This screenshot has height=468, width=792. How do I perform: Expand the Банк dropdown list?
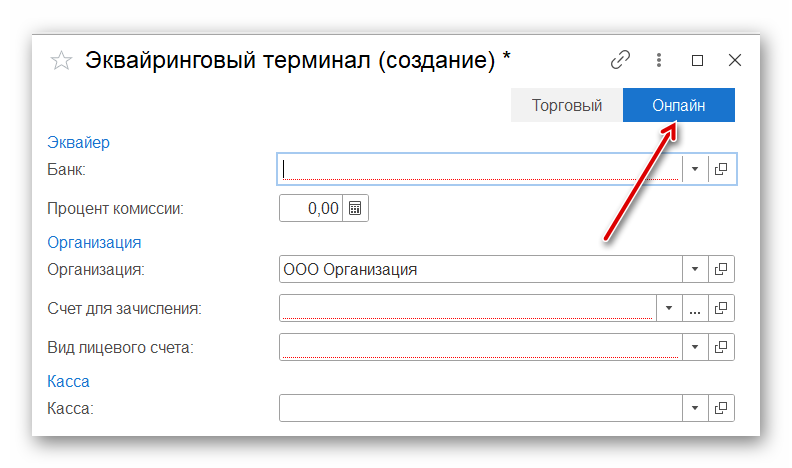695,169
